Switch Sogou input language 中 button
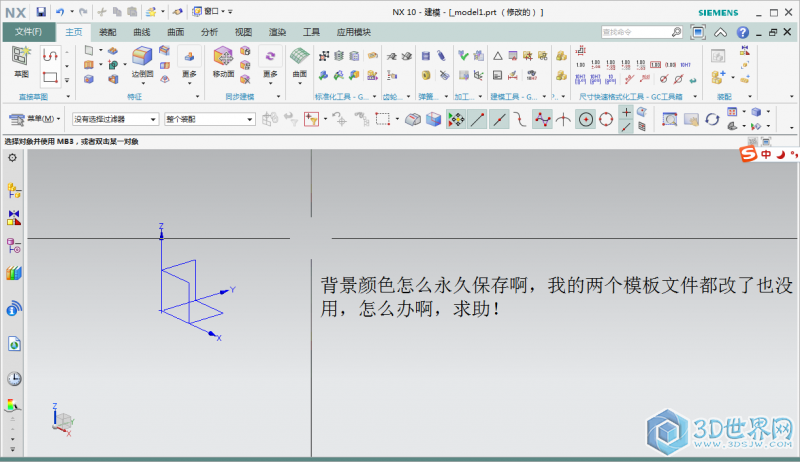800x462 pixels. 766,155
